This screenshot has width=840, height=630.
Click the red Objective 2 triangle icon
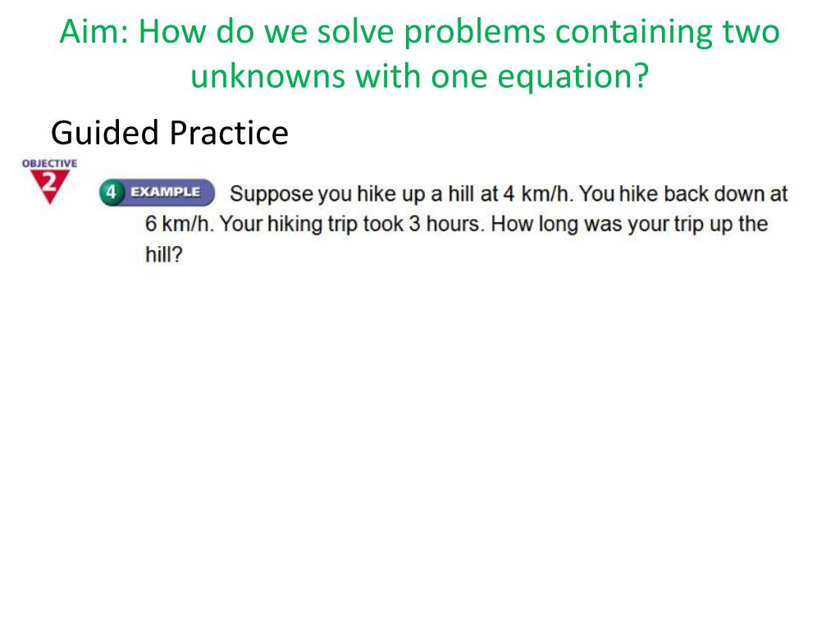(49, 186)
